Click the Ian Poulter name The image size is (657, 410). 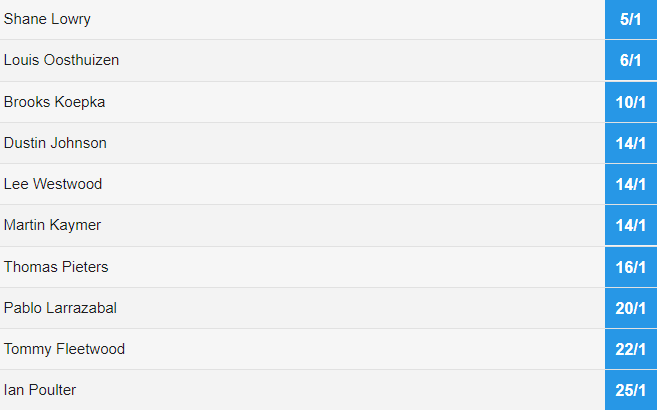click(x=40, y=390)
